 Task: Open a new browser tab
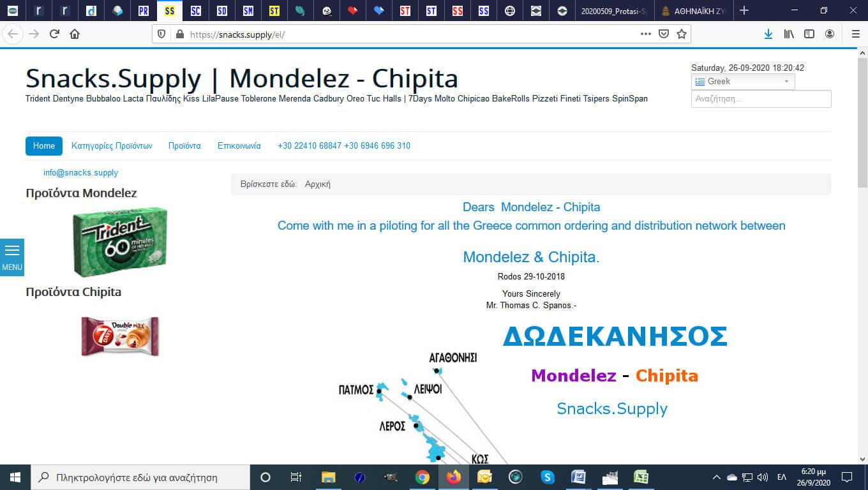(744, 10)
